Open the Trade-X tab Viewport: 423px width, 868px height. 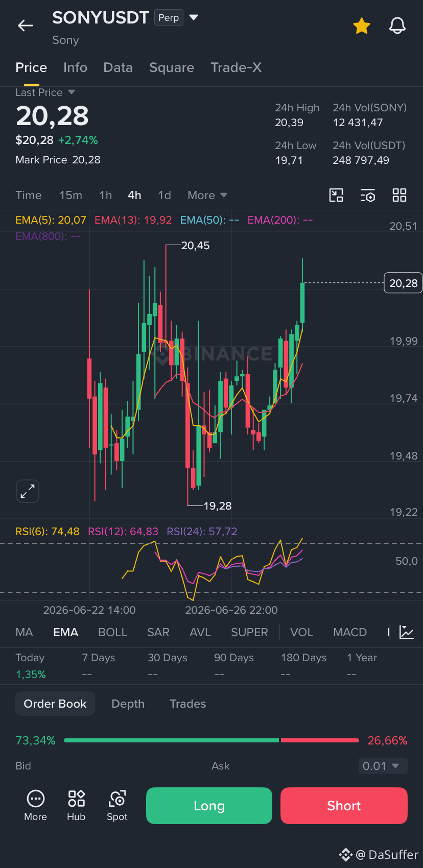(236, 67)
